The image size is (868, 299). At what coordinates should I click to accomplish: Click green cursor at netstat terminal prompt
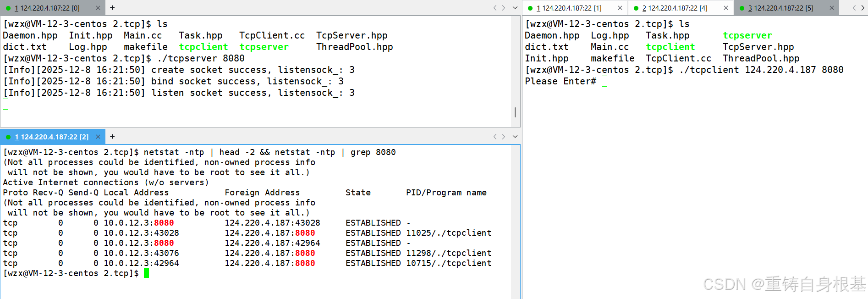(x=147, y=273)
